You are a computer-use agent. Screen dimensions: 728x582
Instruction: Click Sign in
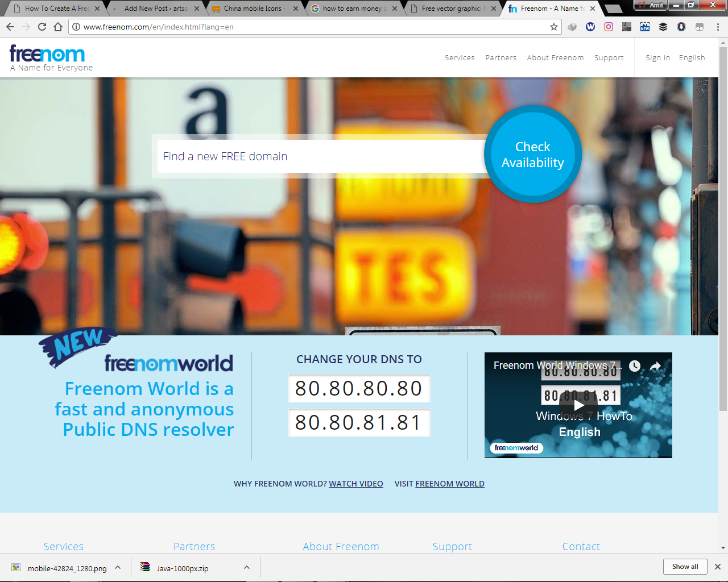(657, 57)
